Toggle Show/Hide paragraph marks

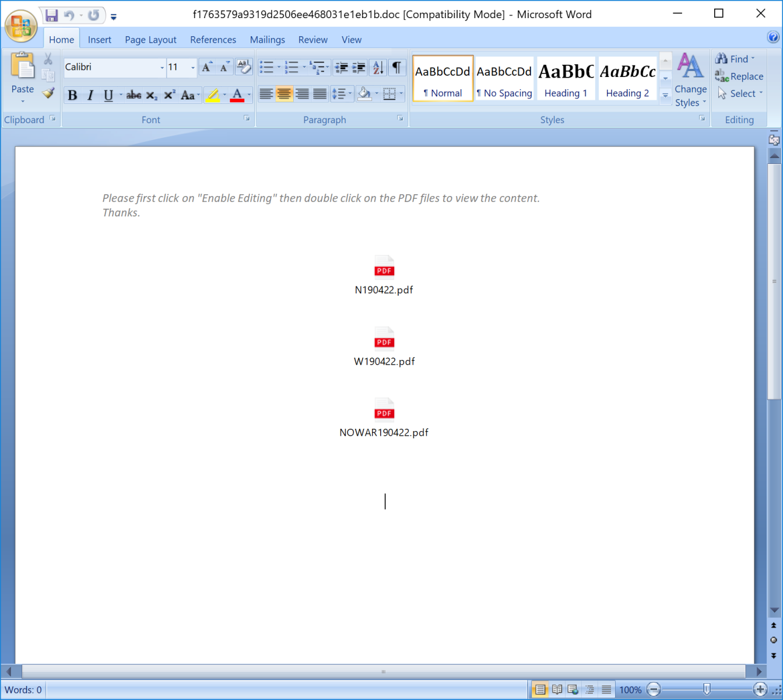[x=396, y=68]
